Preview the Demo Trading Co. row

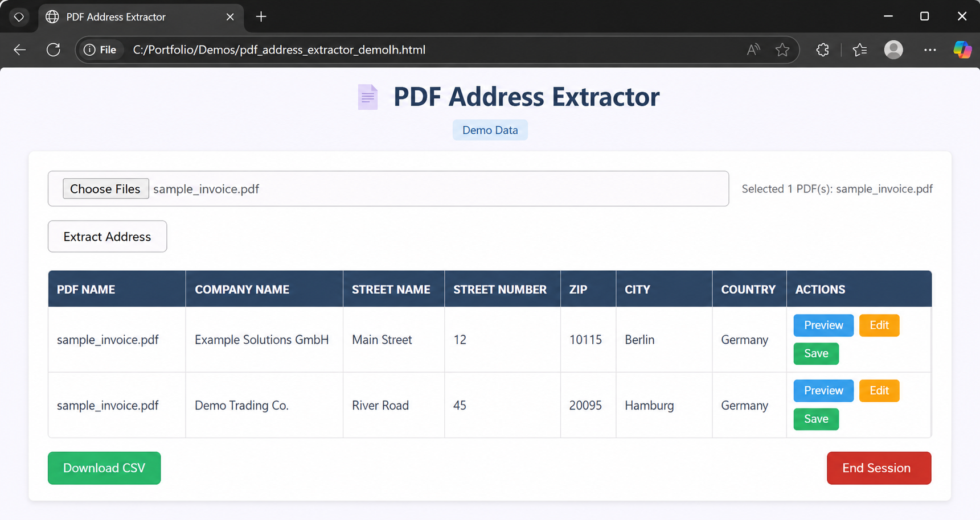click(823, 391)
